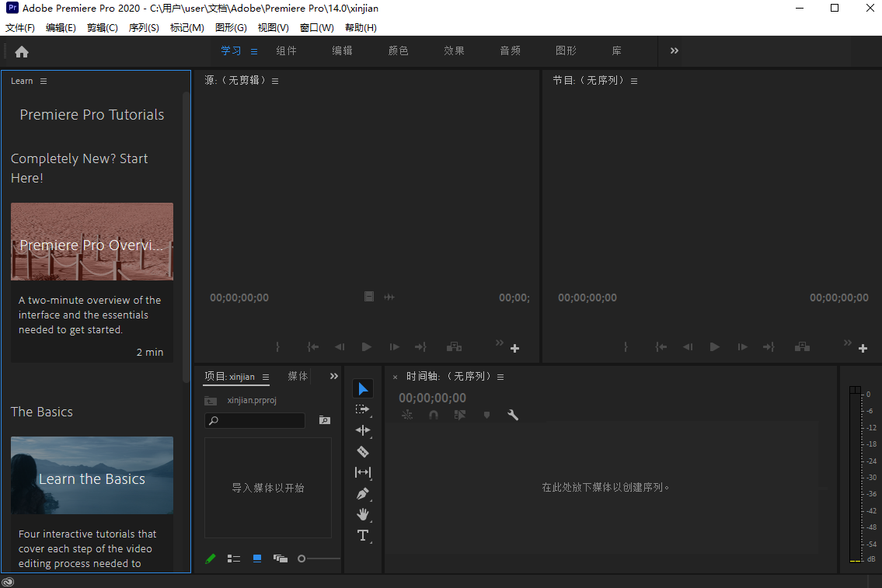This screenshot has height=588, width=882.
Task: Add a marker in the timeline panel
Action: click(x=486, y=415)
